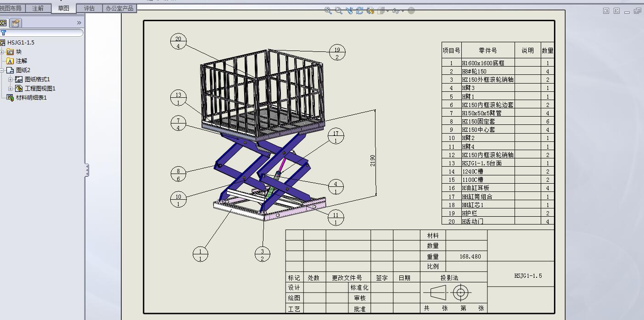Click balloon 7 on the drawing
644x320 pixels.
pyautogui.click(x=178, y=124)
